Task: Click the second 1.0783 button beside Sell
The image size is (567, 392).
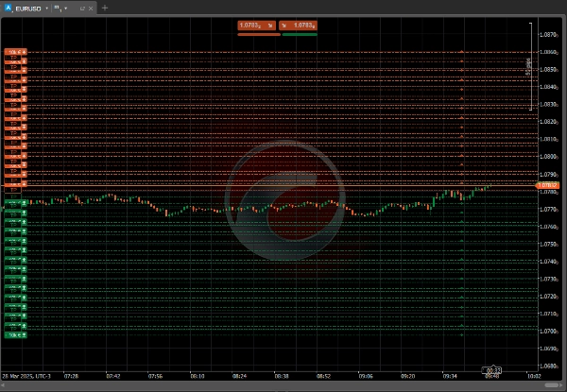Action: (298, 26)
